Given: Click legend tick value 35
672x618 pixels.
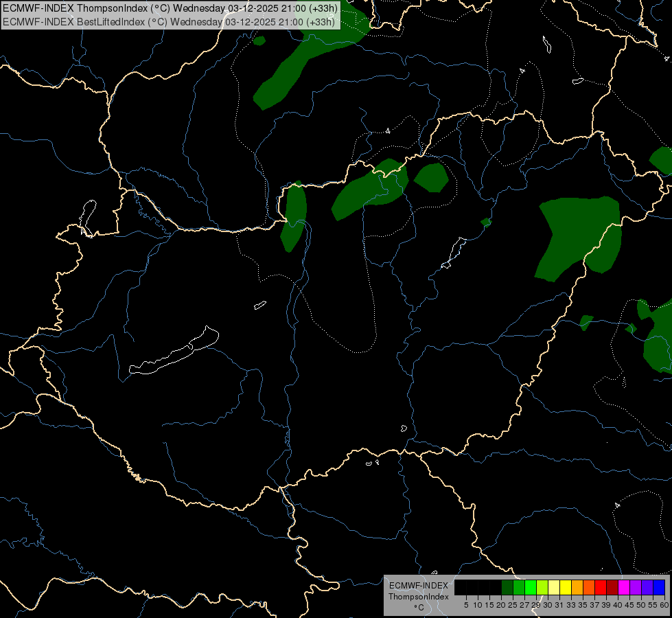Looking at the screenshot, I should point(583,605).
